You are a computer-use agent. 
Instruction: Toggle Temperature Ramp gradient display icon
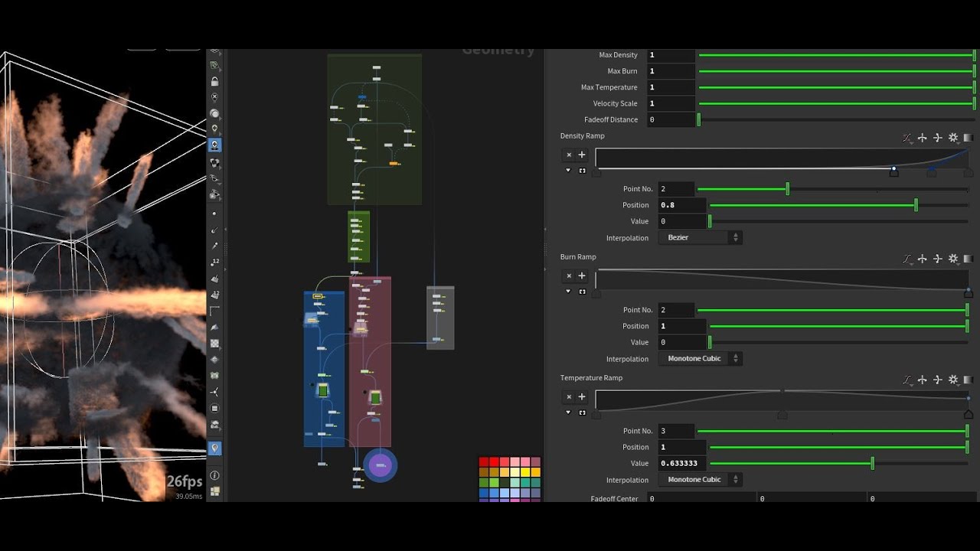(969, 380)
